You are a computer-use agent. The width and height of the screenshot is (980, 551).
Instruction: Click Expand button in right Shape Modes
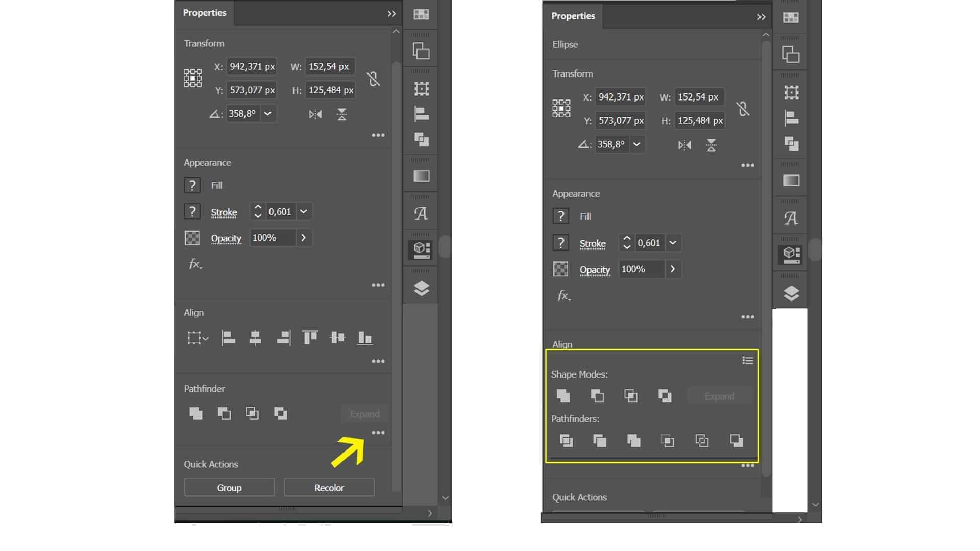720,396
